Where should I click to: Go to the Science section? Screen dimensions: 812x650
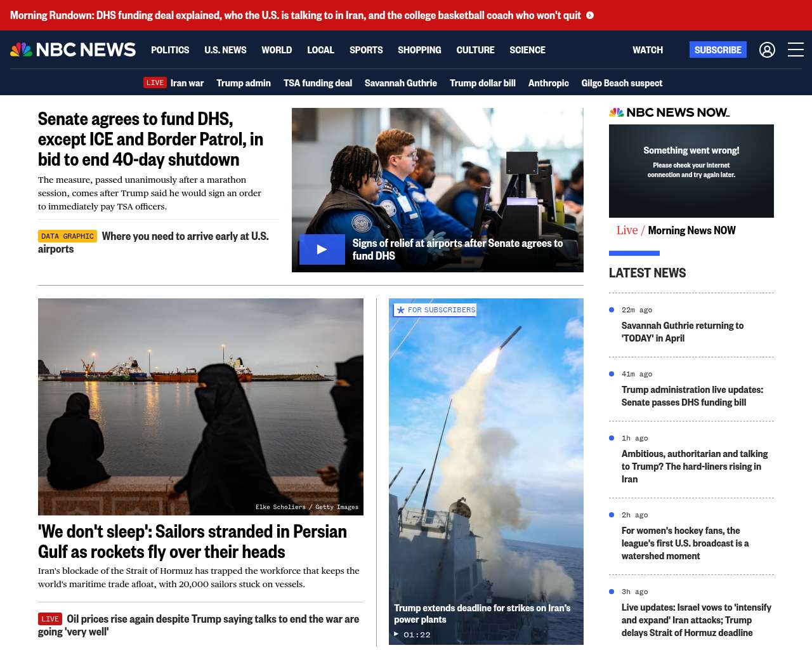click(x=527, y=50)
